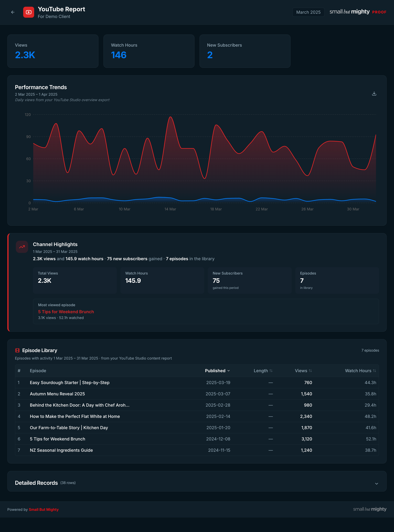Sort table by Published column
The image size is (394, 532).
pyautogui.click(x=217, y=371)
